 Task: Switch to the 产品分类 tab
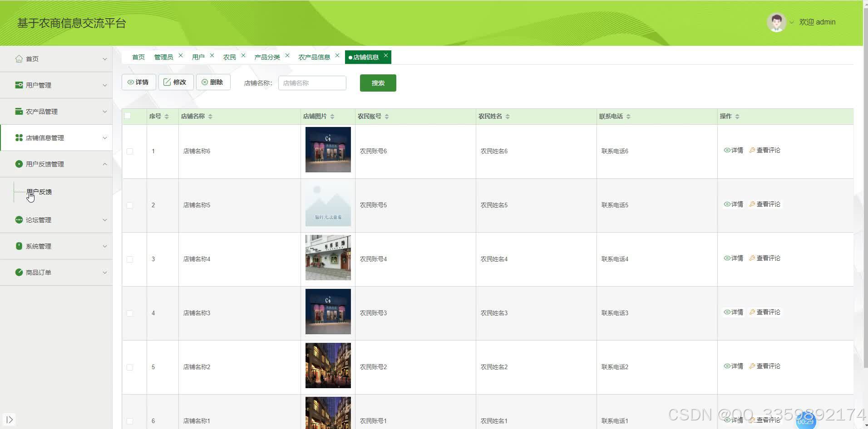pos(267,57)
